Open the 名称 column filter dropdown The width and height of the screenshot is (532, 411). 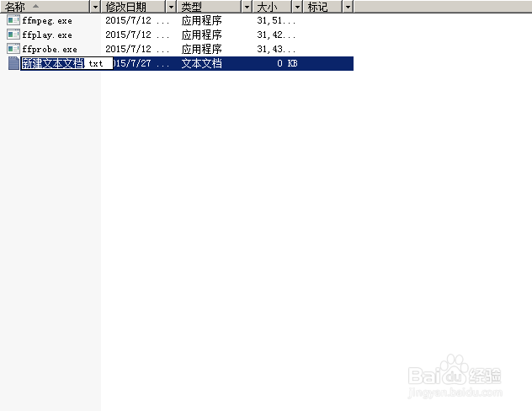point(95,7)
